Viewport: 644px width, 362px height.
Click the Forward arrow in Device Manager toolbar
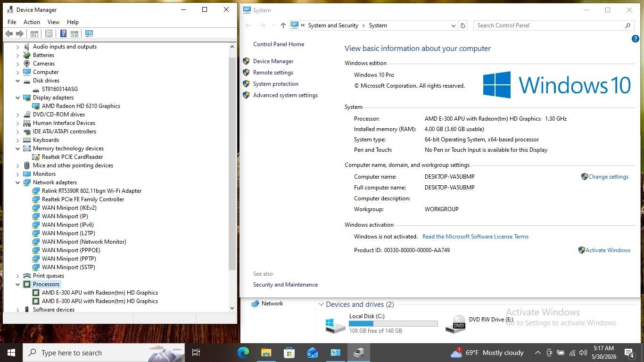click(x=20, y=33)
